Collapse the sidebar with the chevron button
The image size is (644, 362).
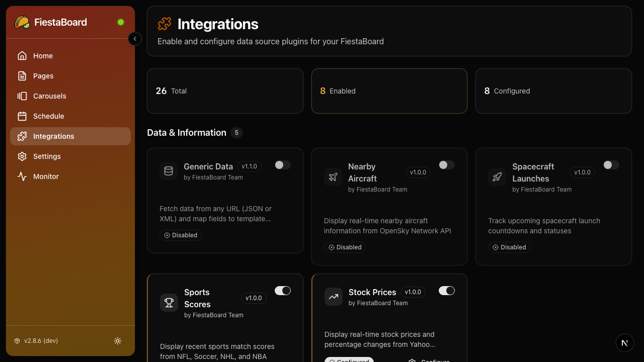pos(135,39)
